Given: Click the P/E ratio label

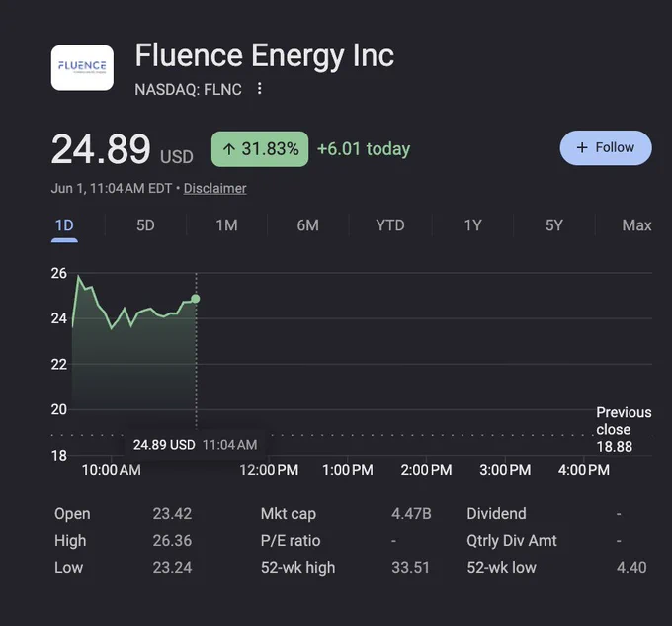Looking at the screenshot, I should [x=291, y=541].
